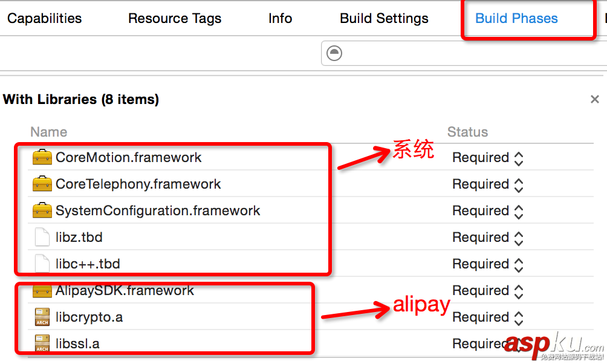Open Required status dropdown for libz.tbd

pyautogui.click(x=487, y=238)
